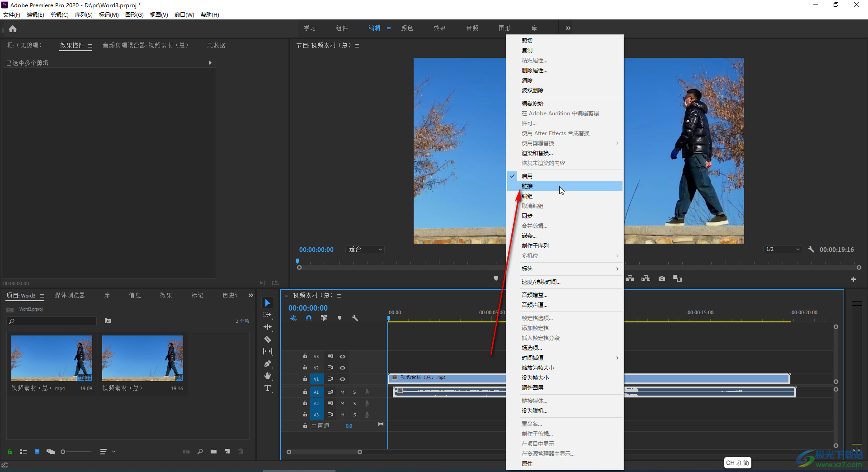Screen dimensions: 868x472
Task: Toggle Snap magnet in the timeline
Action: coord(309,318)
